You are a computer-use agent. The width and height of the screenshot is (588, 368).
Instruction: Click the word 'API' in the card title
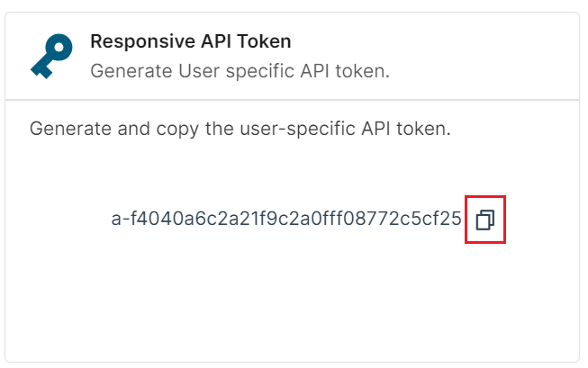tap(216, 41)
